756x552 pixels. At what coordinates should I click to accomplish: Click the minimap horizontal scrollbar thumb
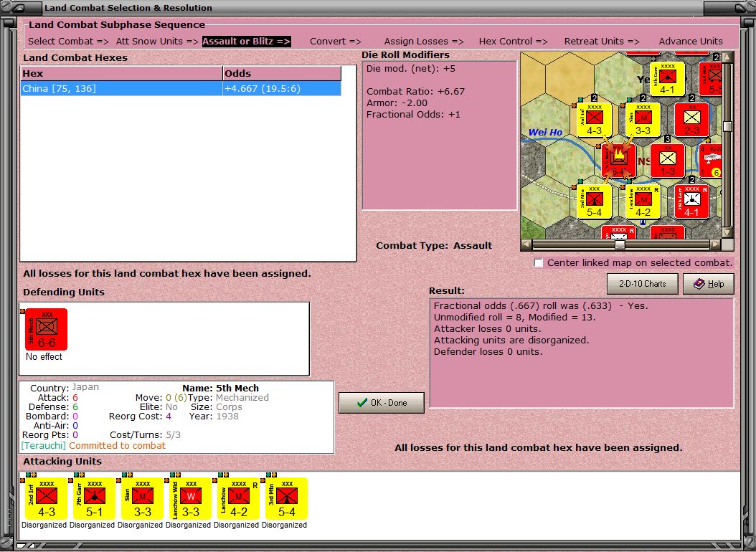click(x=620, y=244)
